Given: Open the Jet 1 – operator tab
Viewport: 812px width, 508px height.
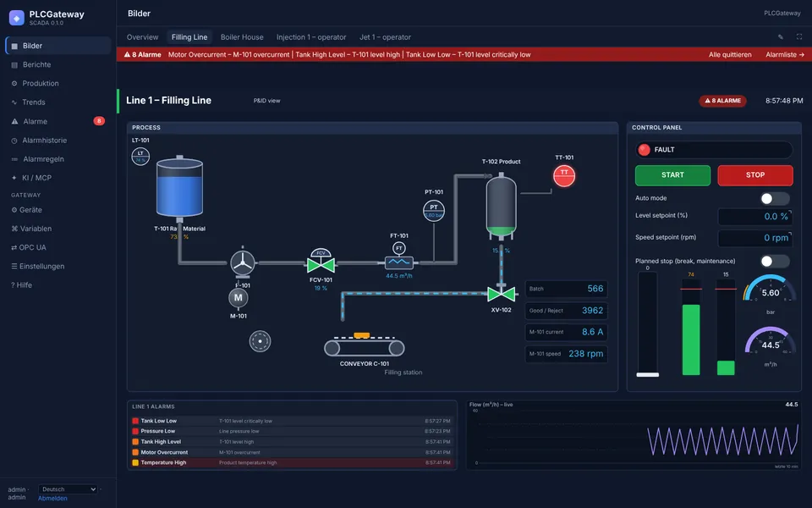Looking at the screenshot, I should click(x=386, y=37).
